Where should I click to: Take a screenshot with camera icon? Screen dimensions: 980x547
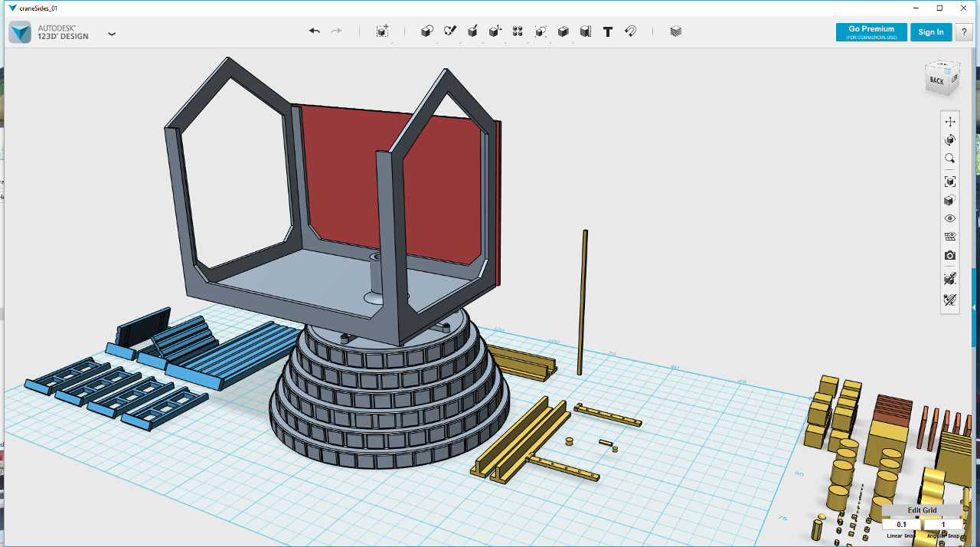coord(950,255)
